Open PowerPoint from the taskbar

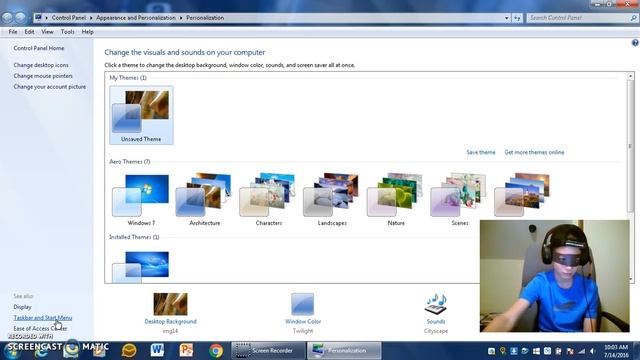pyautogui.click(x=186, y=350)
